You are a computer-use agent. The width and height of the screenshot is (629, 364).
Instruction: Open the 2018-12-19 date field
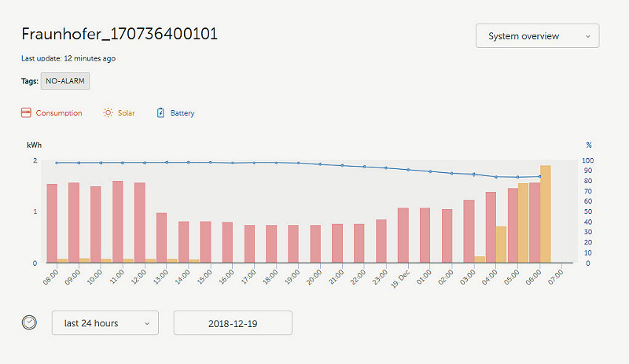233,323
